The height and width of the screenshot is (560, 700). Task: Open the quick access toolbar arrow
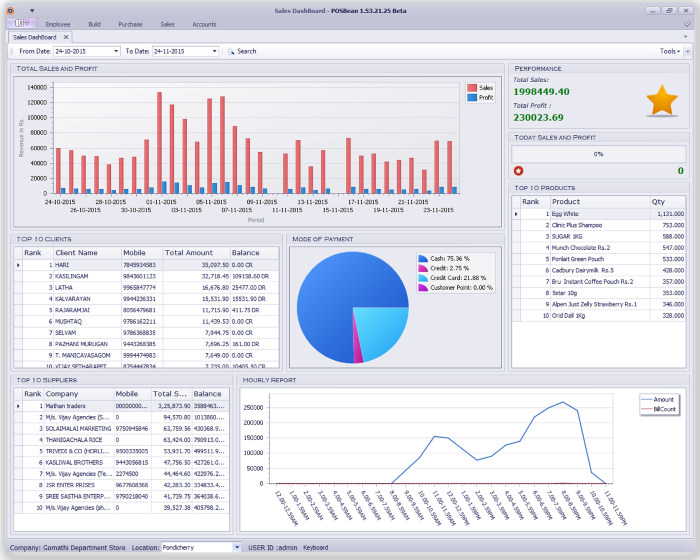click(32, 10)
